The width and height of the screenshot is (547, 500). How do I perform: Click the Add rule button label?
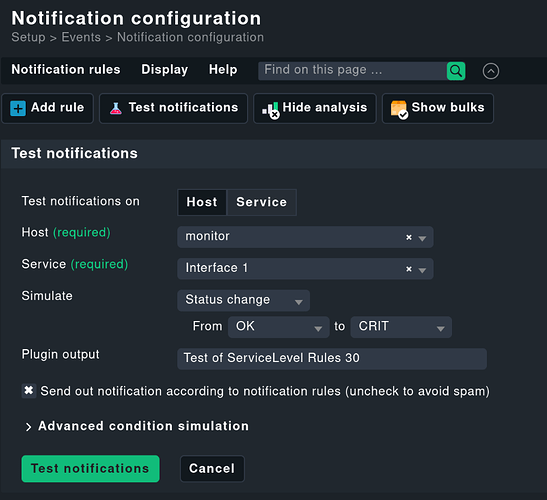click(x=58, y=107)
